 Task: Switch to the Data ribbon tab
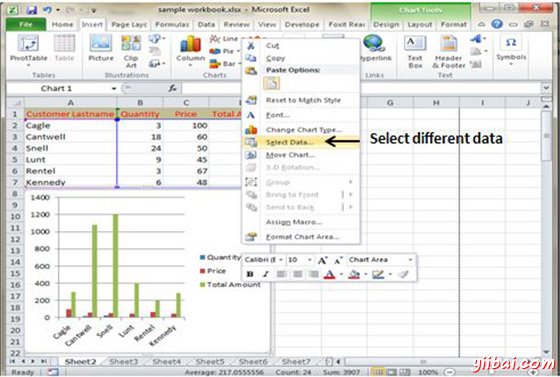tap(206, 24)
